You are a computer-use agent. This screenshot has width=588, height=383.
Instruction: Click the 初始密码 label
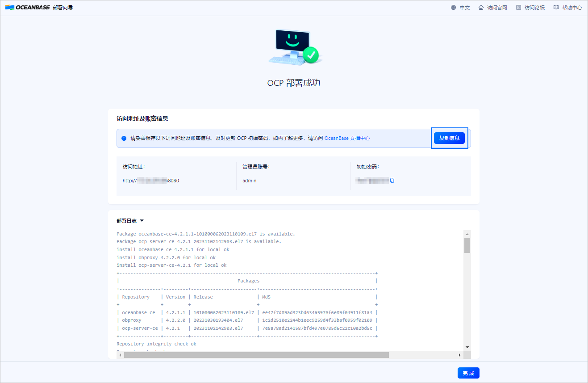[x=367, y=167]
